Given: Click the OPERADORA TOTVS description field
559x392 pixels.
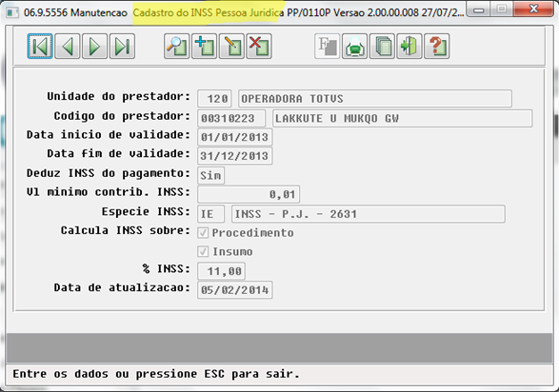Looking at the screenshot, I should (x=375, y=99).
